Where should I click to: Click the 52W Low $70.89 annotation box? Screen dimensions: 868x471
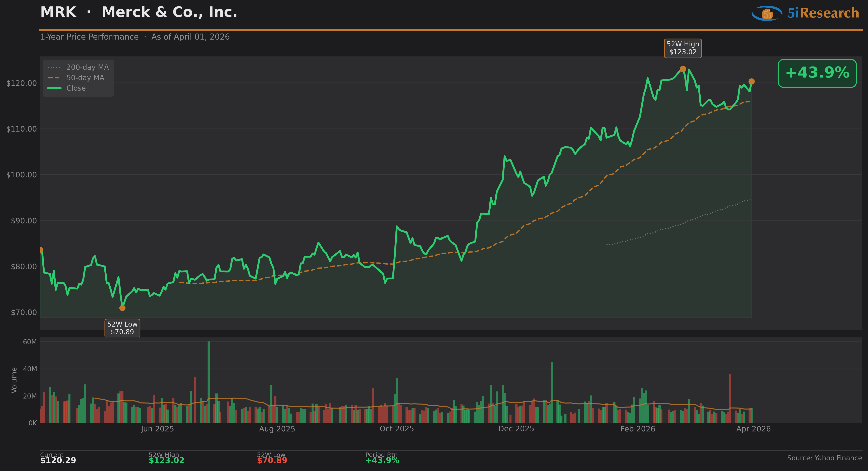coord(122,328)
